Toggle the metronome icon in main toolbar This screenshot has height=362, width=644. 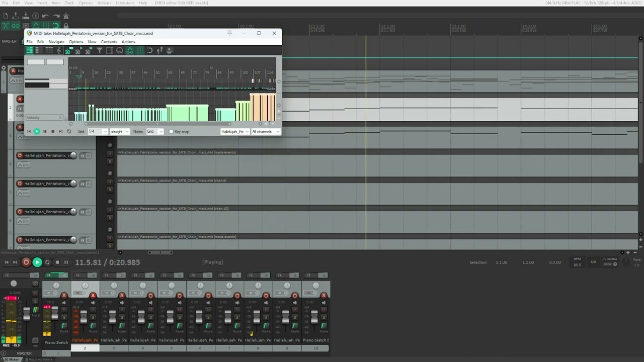pyautogui.click(x=66, y=16)
